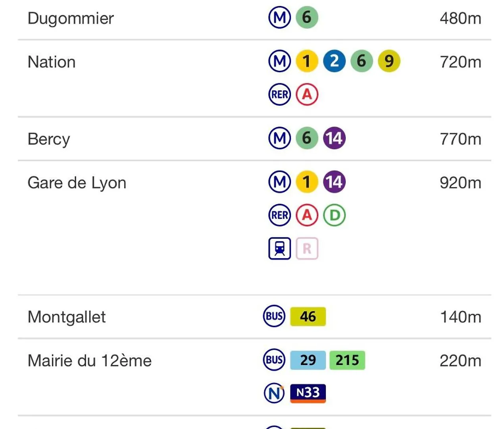Open the Dugommier station entry
This screenshot has height=429, width=504.
tap(254, 18)
